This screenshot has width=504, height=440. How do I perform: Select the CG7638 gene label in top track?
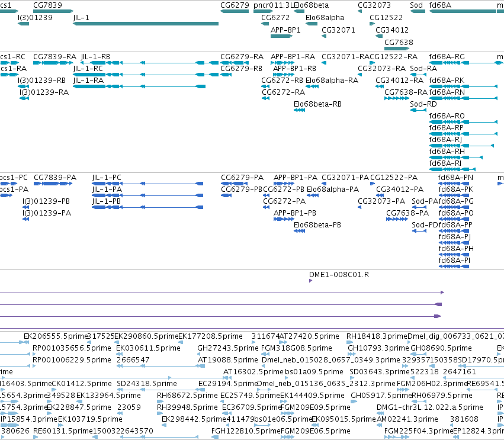(399, 43)
